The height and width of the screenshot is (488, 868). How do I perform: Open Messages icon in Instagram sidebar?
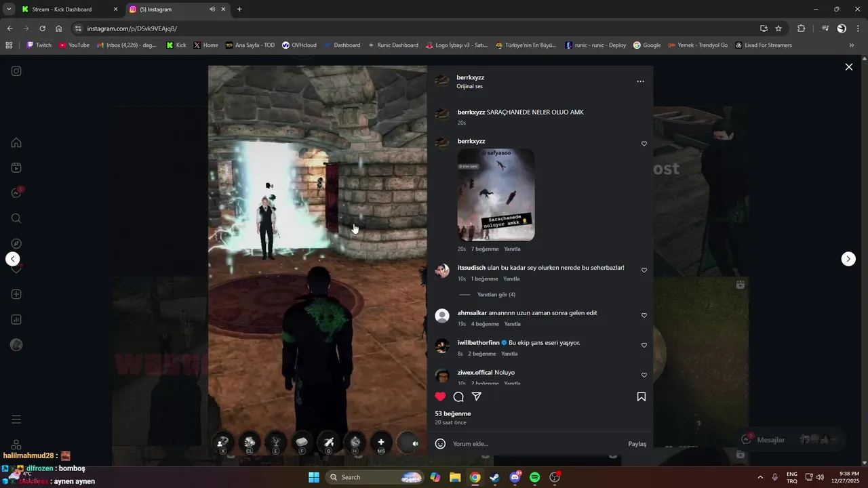point(16,192)
